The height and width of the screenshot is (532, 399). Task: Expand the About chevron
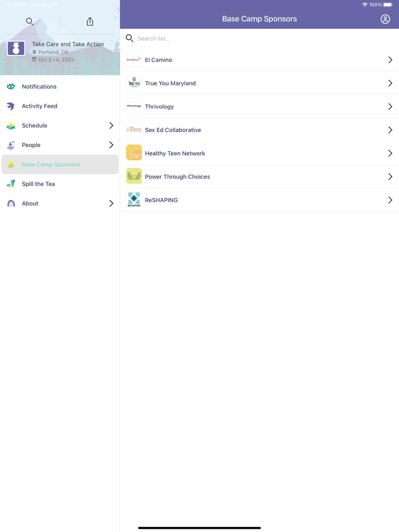click(x=111, y=203)
